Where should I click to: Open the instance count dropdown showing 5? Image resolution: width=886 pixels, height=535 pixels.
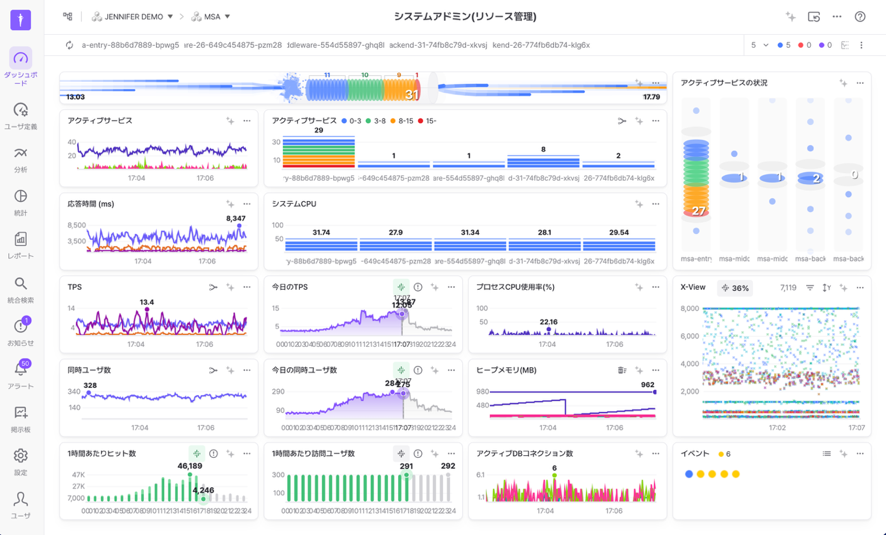[760, 45]
